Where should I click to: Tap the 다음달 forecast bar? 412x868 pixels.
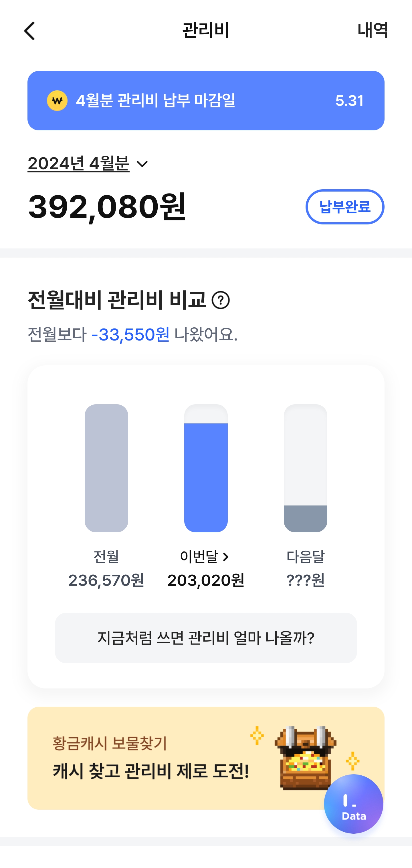305,468
